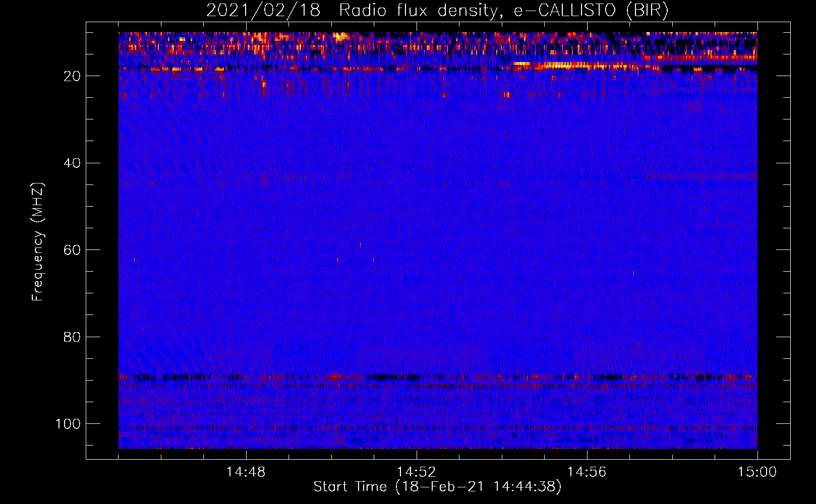
Task: Click the 14:52 time tick label
Action: (x=416, y=472)
